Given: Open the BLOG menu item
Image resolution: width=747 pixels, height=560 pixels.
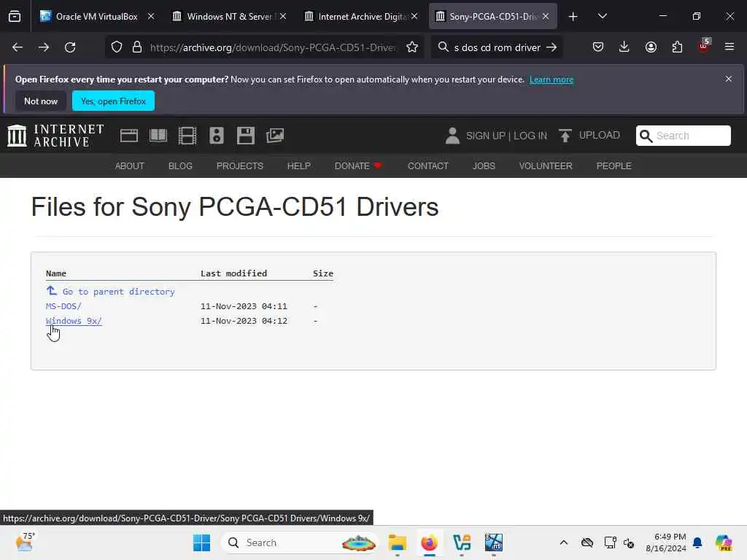Looking at the screenshot, I should [180, 166].
